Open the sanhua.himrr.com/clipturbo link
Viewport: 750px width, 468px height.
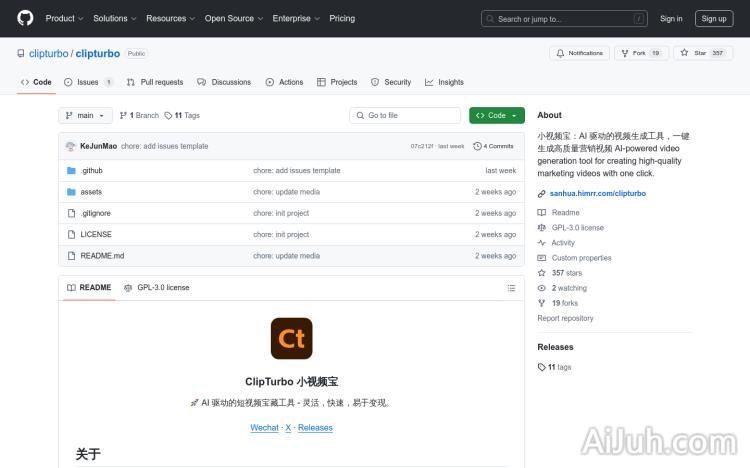pyautogui.click(x=597, y=193)
